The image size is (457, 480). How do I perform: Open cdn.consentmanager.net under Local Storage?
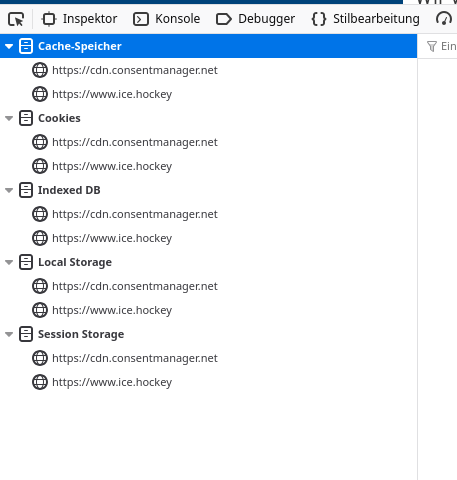point(135,286)
